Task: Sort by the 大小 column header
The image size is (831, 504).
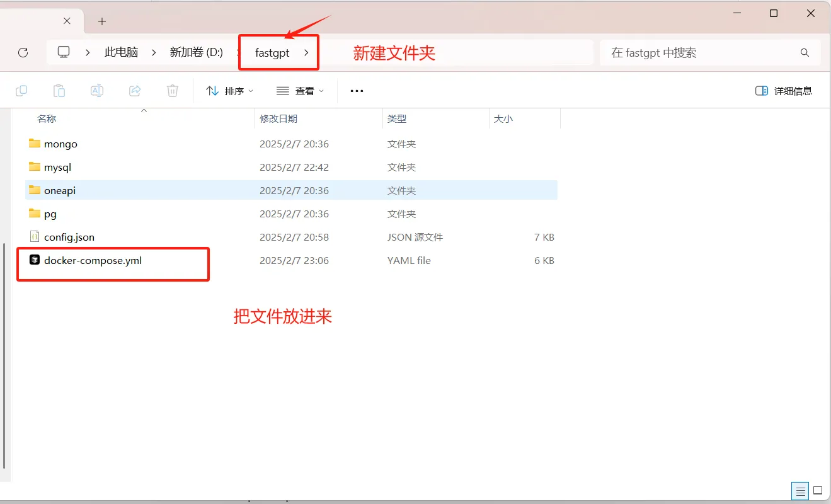Action: coord(503,118)
